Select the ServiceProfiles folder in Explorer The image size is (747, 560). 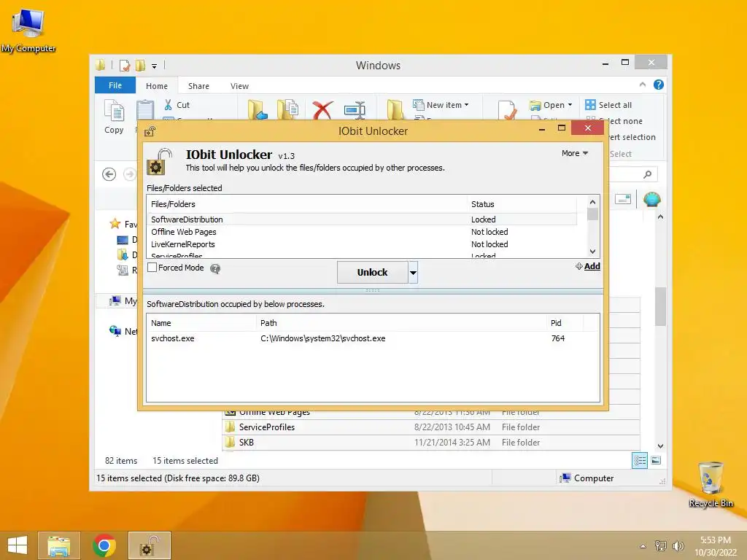[431, 427]
